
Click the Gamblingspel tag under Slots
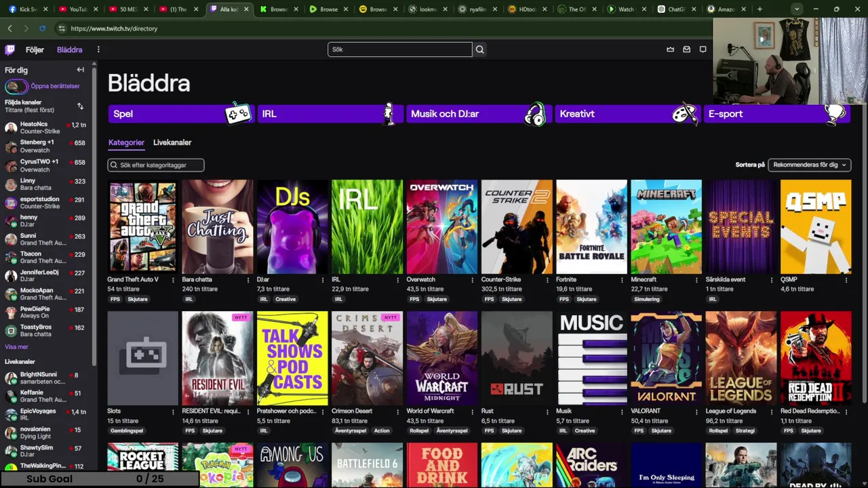pyautogui.click(x=126, y=430)
